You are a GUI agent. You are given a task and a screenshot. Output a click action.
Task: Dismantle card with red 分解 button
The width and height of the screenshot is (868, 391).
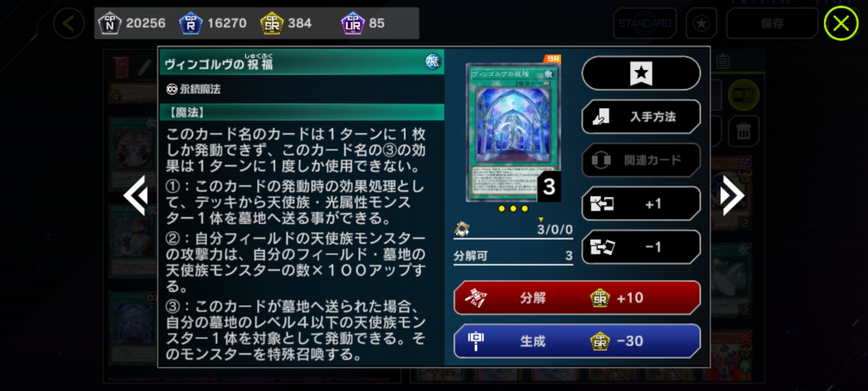(577, 298)
